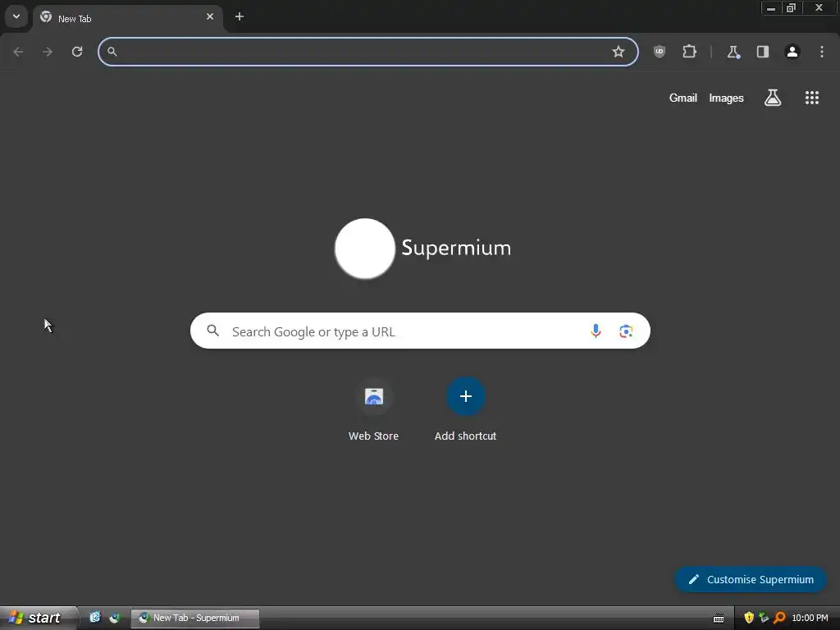Open the profile avatar menu
Screen dimensions: 840x630
(792, 52)
